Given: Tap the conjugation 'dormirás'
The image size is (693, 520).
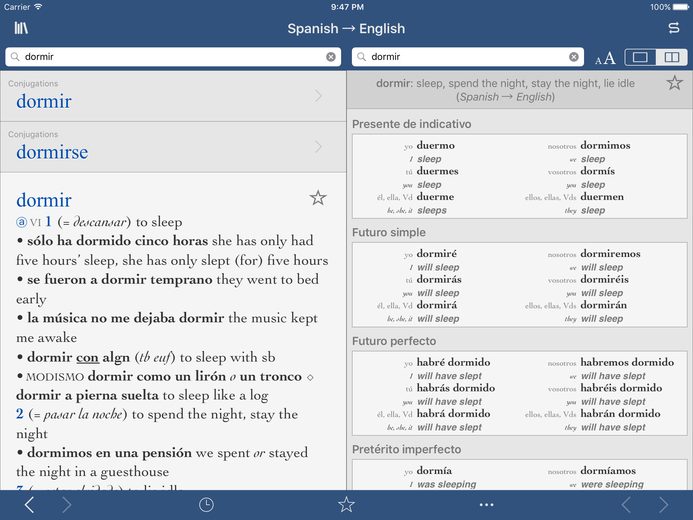Looking at the screenshot, I should coord(439,279).
